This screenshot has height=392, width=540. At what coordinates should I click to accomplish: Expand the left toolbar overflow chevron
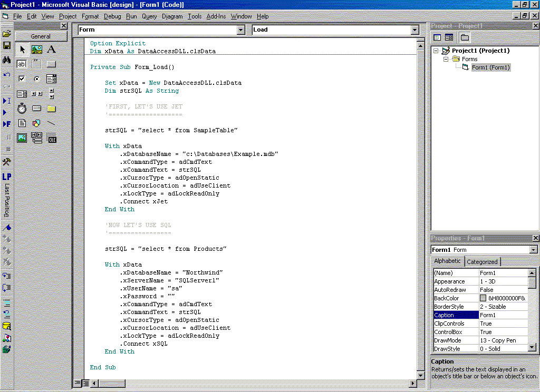(x=10, y=385)
